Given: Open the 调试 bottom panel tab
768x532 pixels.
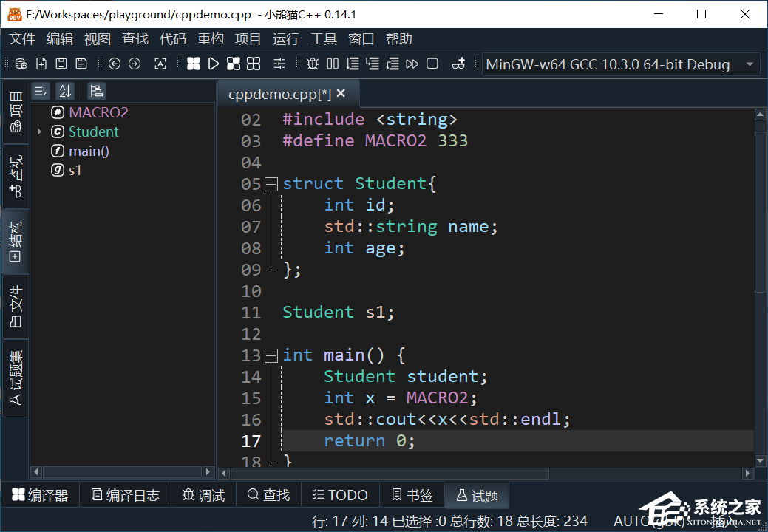Looking at the screenshot, I should pyautogui.click(x=204, y=495).
